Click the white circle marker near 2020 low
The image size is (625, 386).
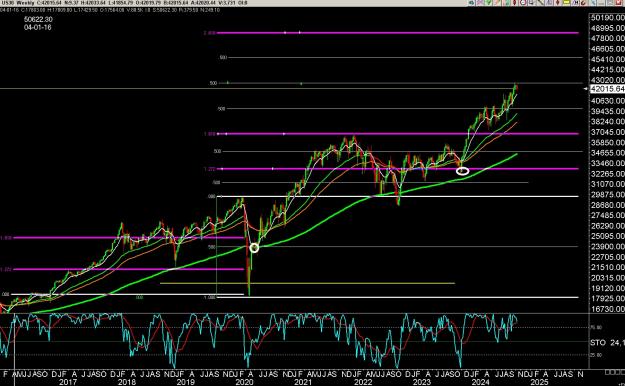click(254, 248)
